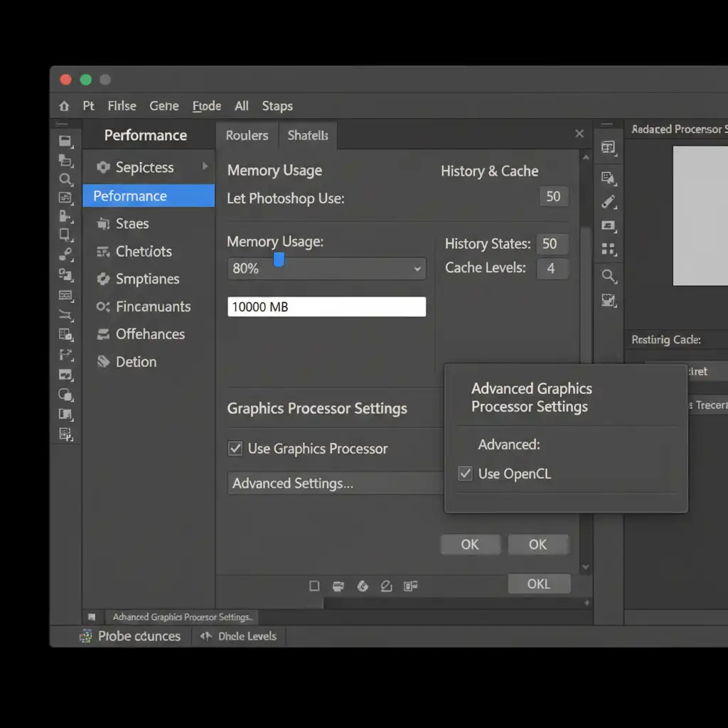
Task: Click the magnifier icon in right panel strip
Action: [609, 276]
